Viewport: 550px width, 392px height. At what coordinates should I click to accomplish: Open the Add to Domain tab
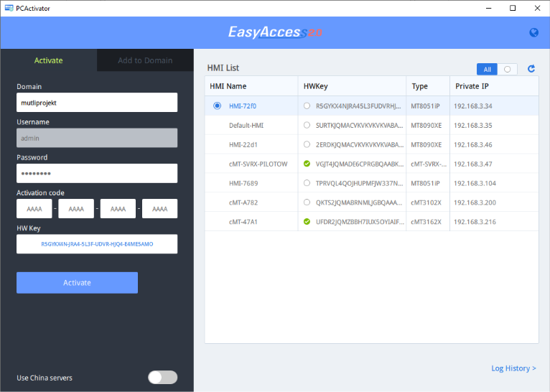tap(145, 60)
